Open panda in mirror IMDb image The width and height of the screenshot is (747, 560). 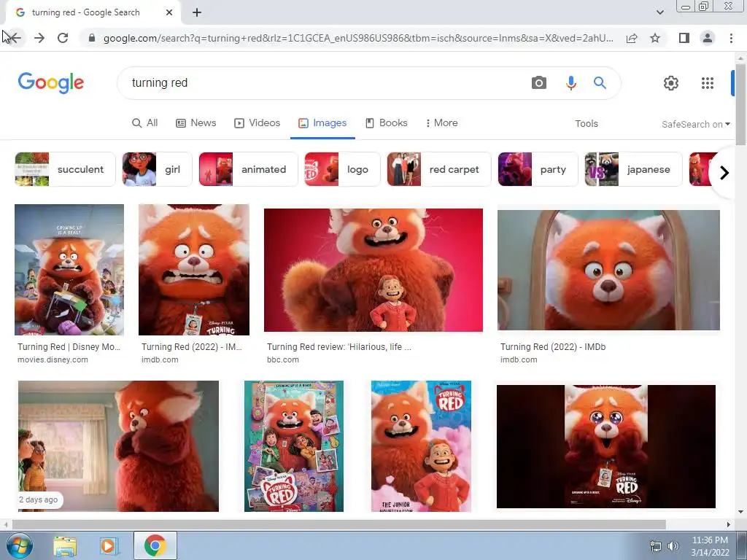coord(608,270)
